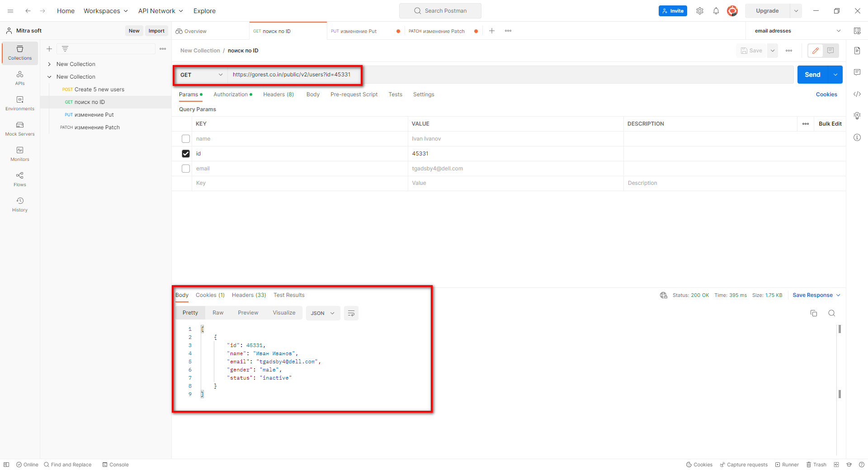Uncheck the id query parameter
The image size is (868, 470).
point(186,154)
